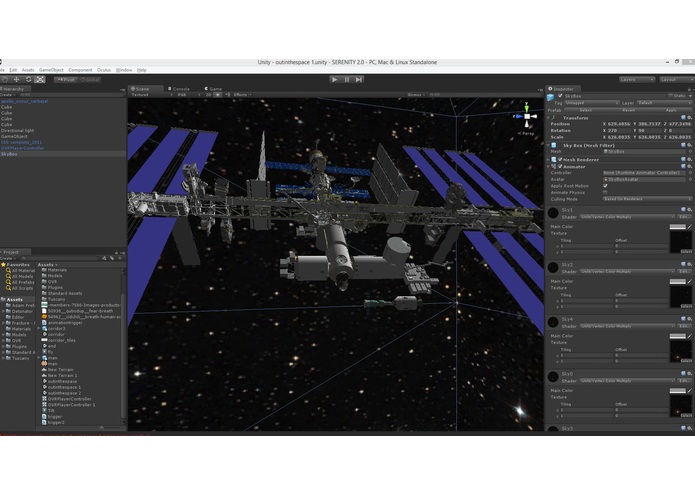695x494 pixels.
Task: Toggle the Animator enabled checkbox
Action: (560, 167)
